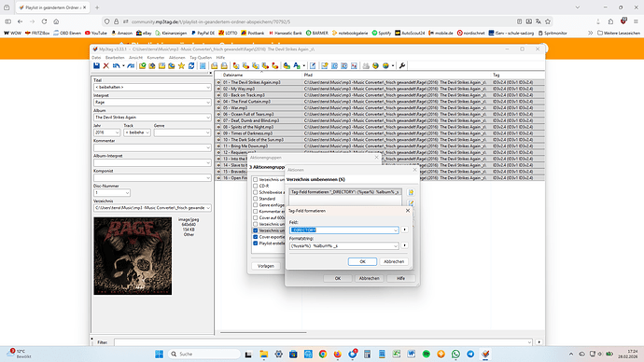The width and height of the screenshot is (644, 362).
Task: Open the Formatstring dropdown arrow
Action: tap(396, 246)
